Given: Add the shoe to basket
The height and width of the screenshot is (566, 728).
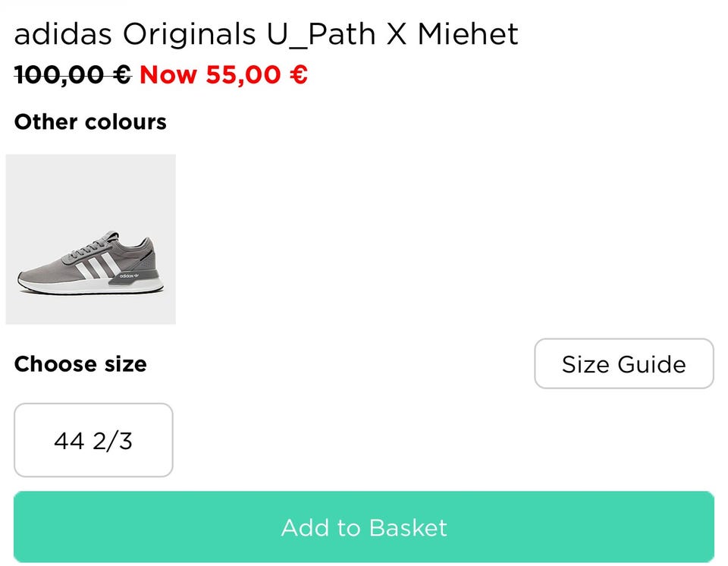Looking at the screenshot, I should pyautogui.click(x=364, y=527).
